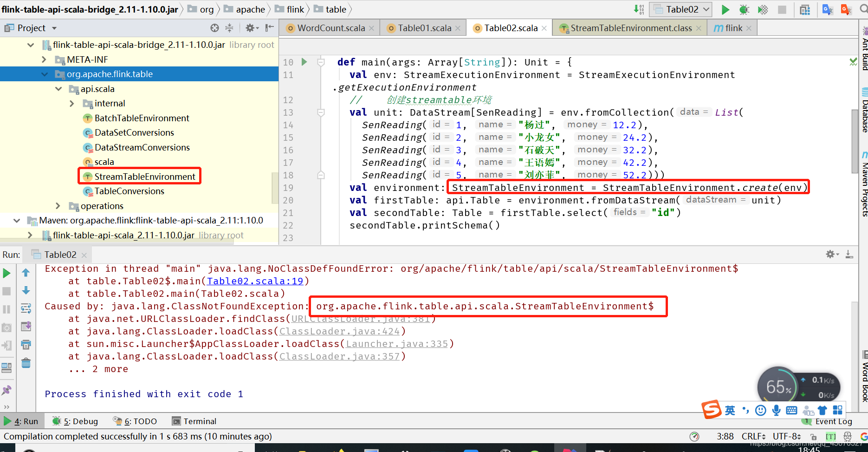Toggle scroll to end in Run console

[x=26, y=327]
